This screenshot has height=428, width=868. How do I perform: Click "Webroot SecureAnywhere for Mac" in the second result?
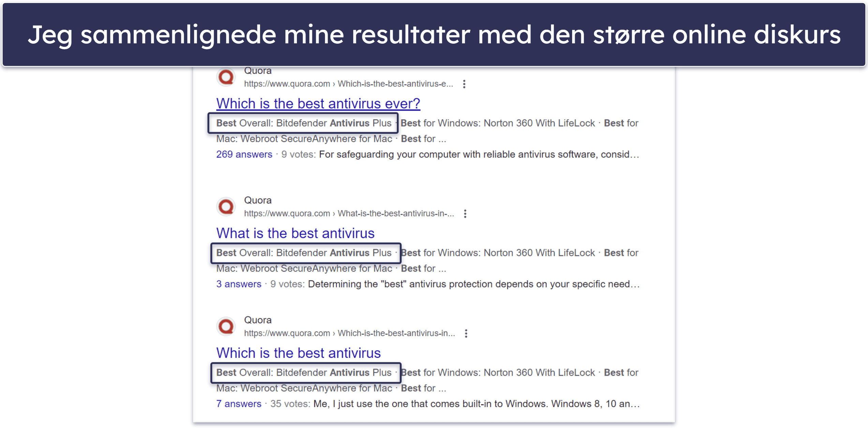(316, 269)
